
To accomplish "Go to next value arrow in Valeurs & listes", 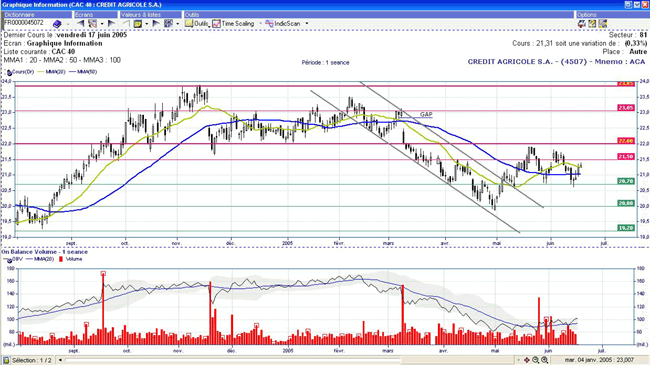I will coord(156,24).
